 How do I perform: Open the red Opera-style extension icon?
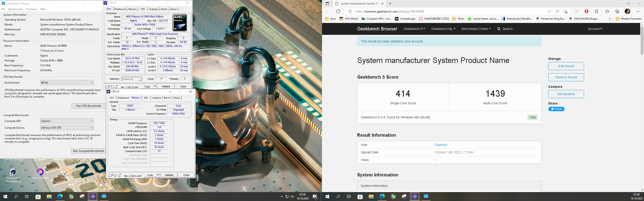587,11
